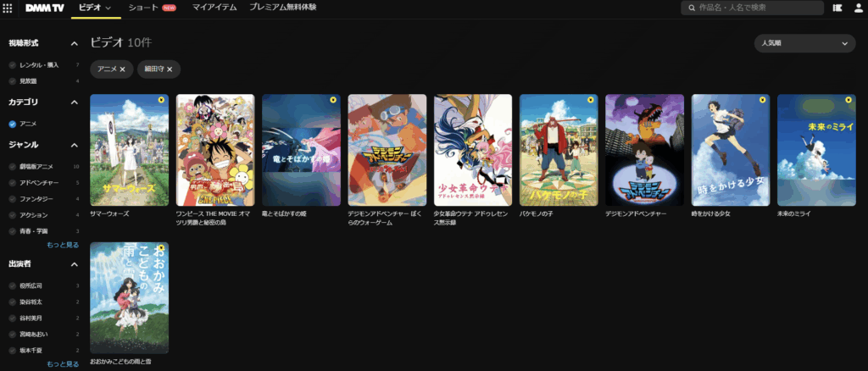
Task: Show more cast via もっと見る under 出演者
Action: point(63,364)
